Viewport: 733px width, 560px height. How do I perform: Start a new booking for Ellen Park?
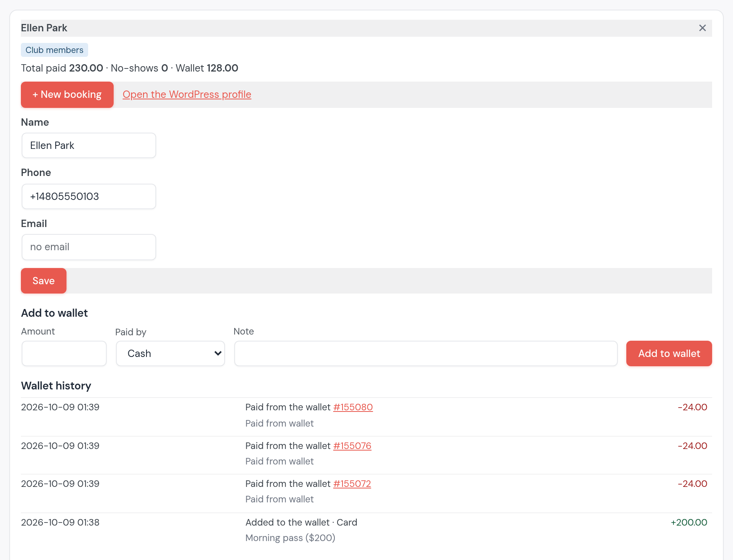67,95
